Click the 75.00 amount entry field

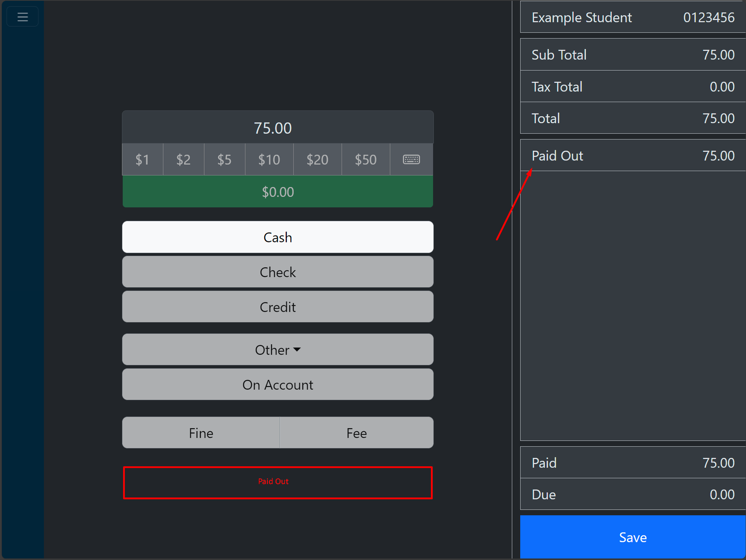(x=277, y=128)
